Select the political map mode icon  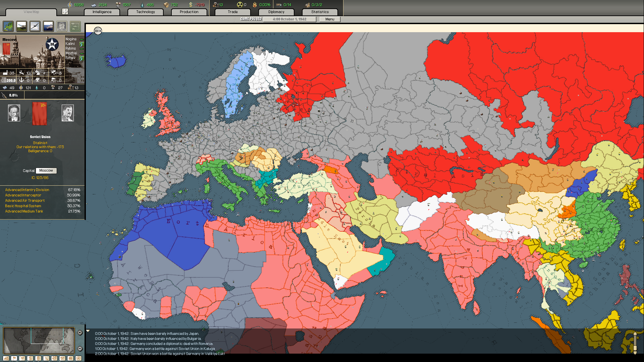tap(8, 26)
